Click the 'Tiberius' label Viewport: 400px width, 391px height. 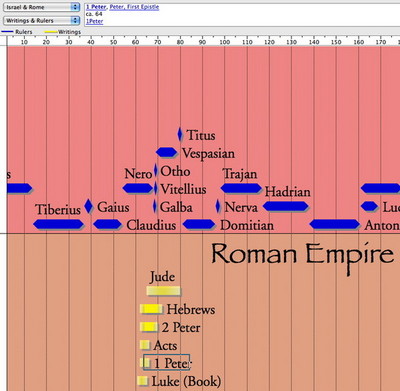tap(58, 210)
